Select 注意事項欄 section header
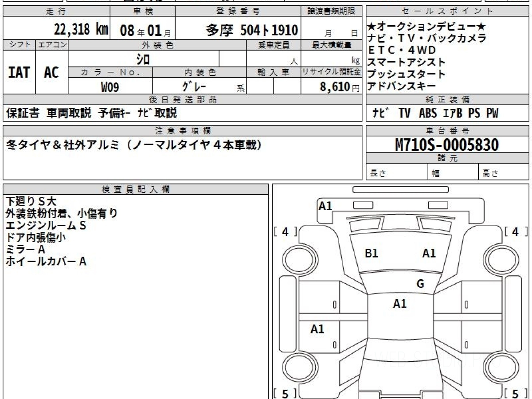The height and width of the screenshot is (399, 532). pyautogui.click(x=183, y=130)
